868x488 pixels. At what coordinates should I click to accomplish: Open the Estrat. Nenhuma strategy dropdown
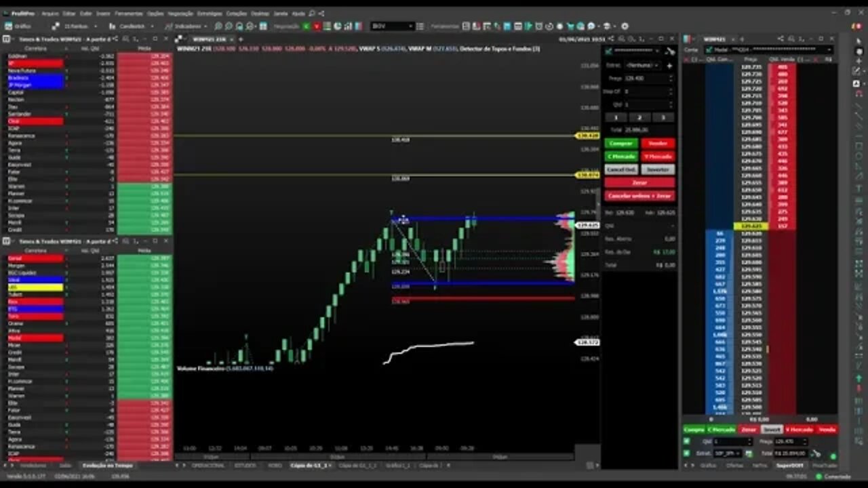click(643, 65)
